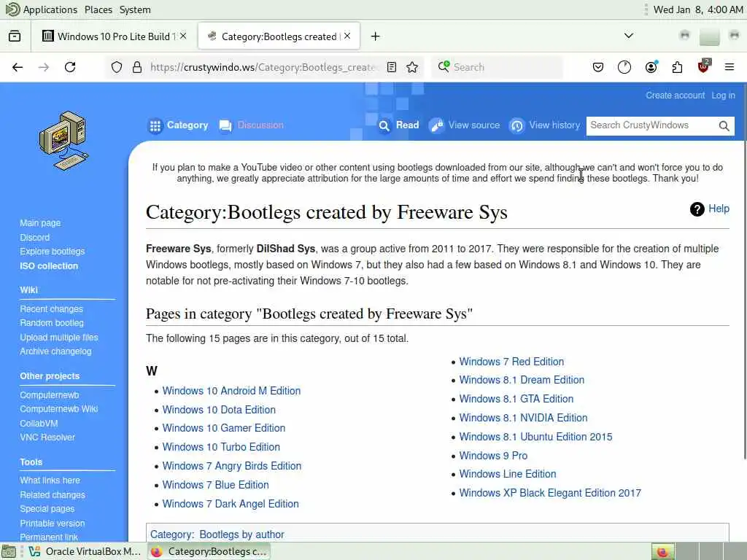This screenshot has width=747, height=560.
Task: Go back to the previous page
Action: 18,67
